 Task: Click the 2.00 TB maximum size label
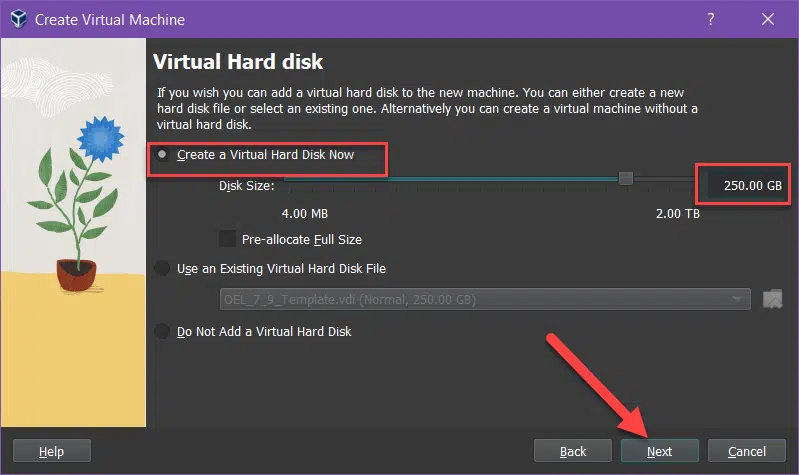(677, 214)
